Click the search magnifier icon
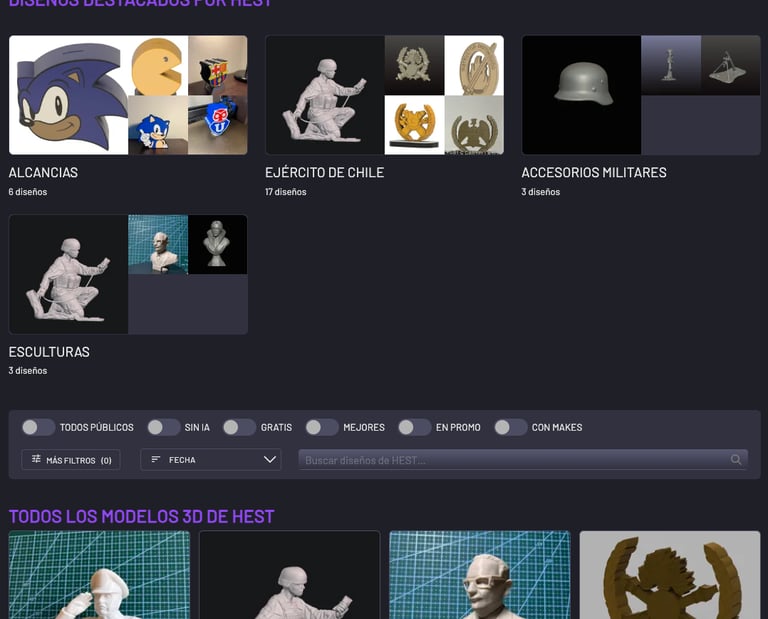Screen dimensions: 768x619 pyautogui.click(x=736, y=459)
